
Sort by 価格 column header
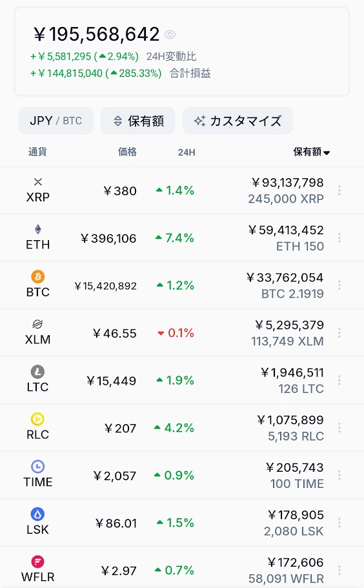click(x=127, y=152)
